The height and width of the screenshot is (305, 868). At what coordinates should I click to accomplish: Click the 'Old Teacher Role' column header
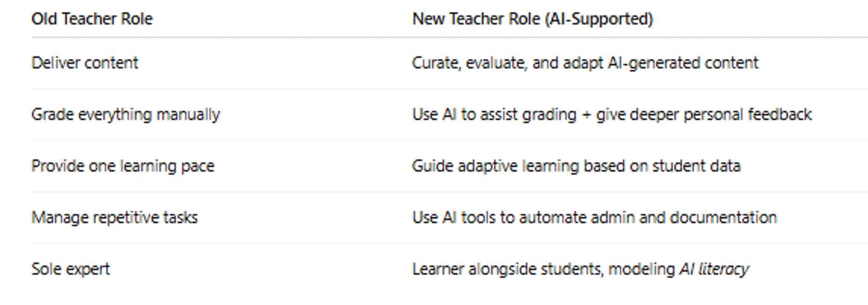92,19
